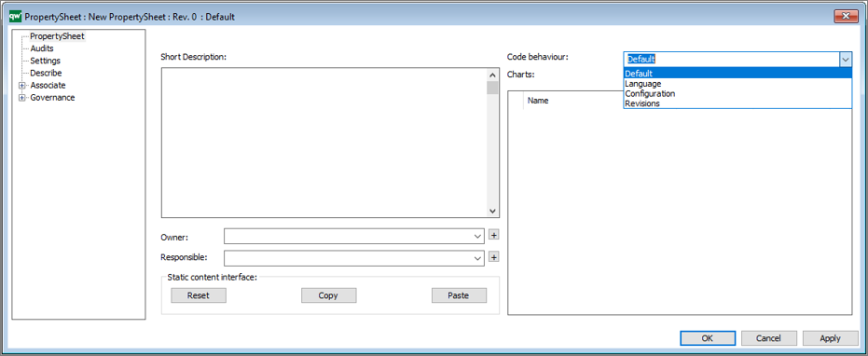This screenshot has width=868, height=356.
Task: Close the PropertySheet dialog window
Action: pyautogui.click(x=846, y=17)
